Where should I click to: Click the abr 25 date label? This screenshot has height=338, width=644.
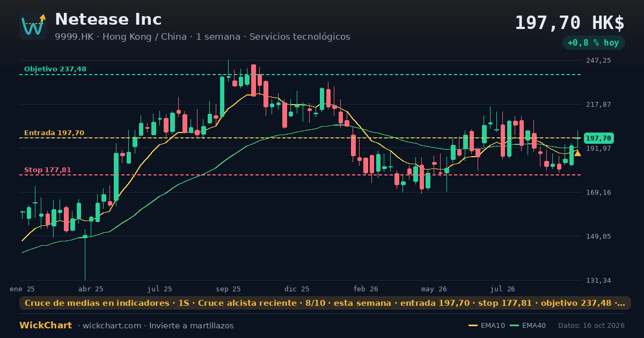pos(91,289)
